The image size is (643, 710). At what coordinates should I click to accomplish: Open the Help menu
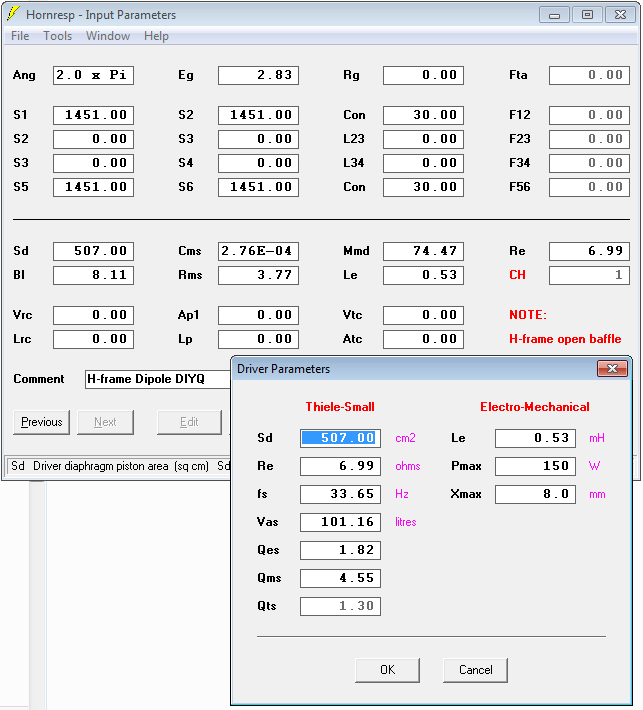[x=156, y=36]
